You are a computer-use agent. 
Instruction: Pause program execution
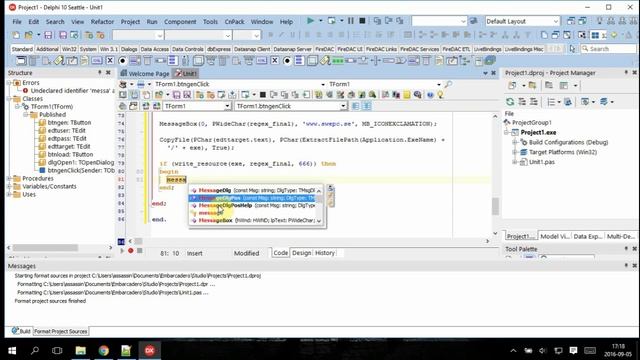pyautogui.click(x=351, y=21)
